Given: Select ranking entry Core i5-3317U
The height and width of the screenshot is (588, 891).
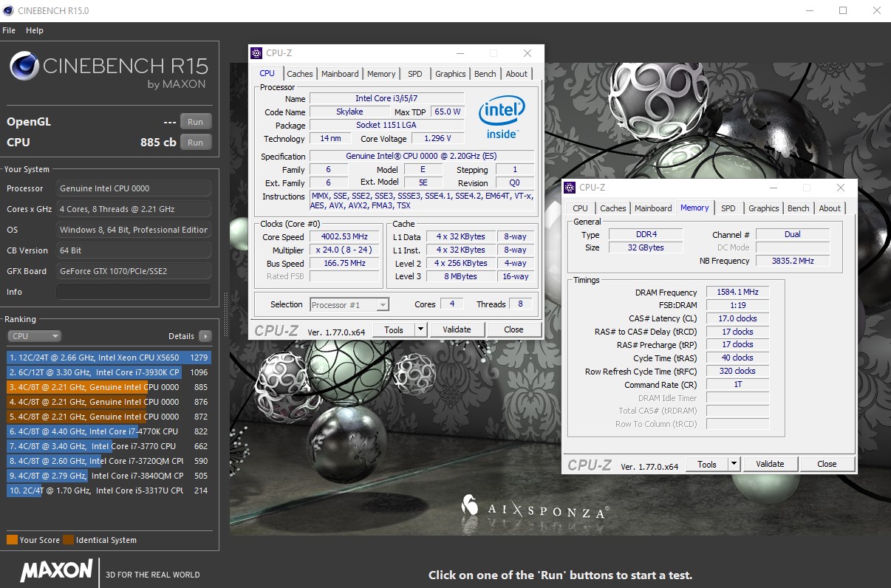Looking at the screenshot, I should [x=109, y=490].
